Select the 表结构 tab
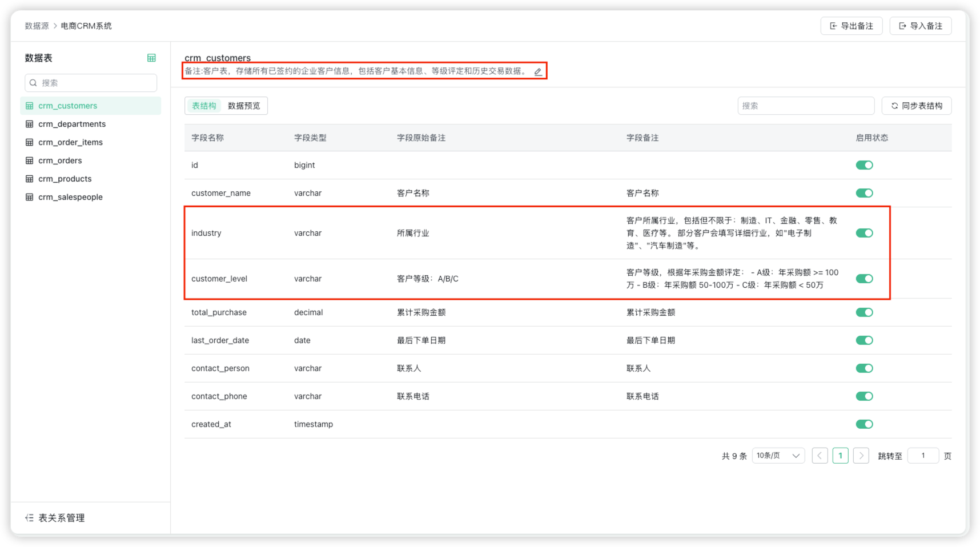 [203, 105]
